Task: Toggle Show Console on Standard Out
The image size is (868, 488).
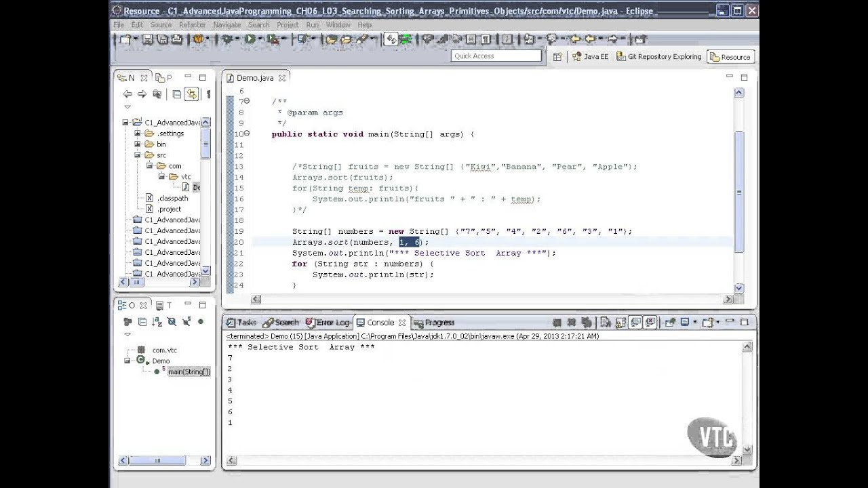Action: (x=635, y=323)
